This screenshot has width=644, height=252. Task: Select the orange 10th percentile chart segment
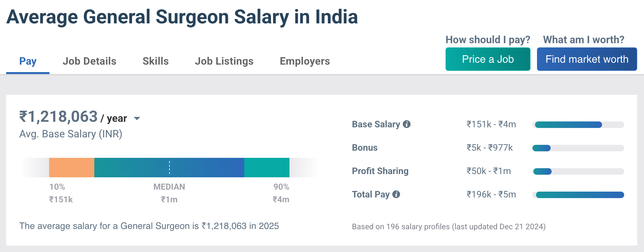coord(71,167)
